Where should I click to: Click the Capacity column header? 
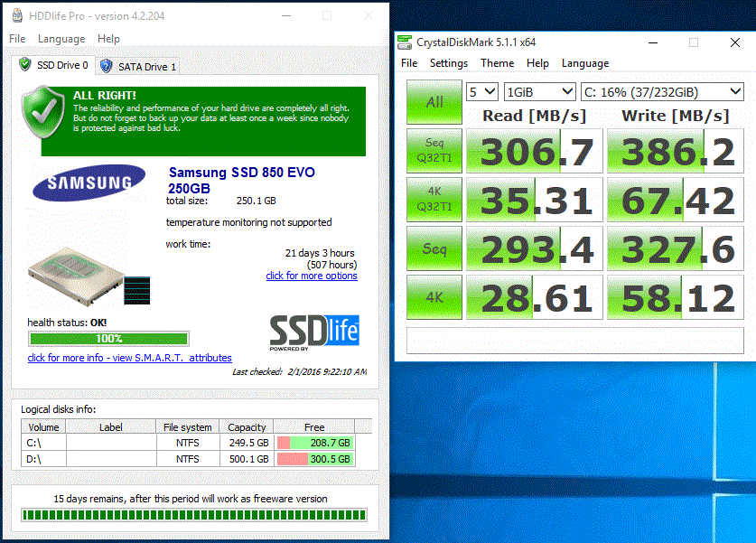tap(247, 426)
